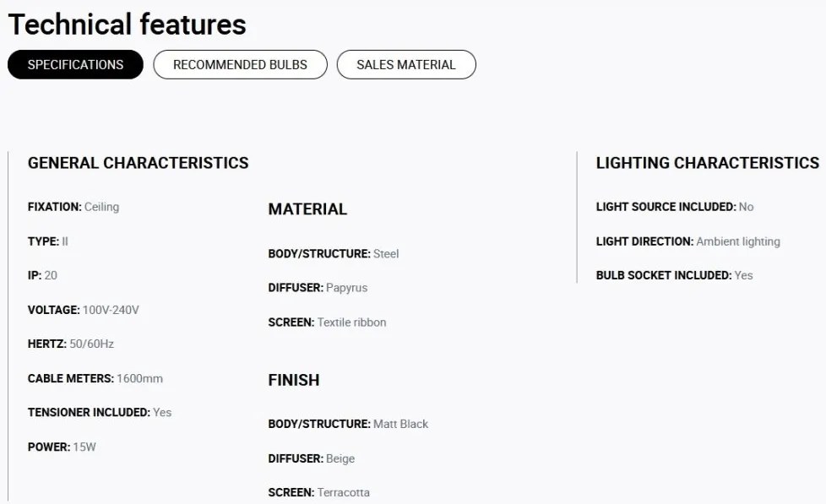Click the Cable Meters 1600mm entry
The image size is (826, 504).
tap(95, 378)
